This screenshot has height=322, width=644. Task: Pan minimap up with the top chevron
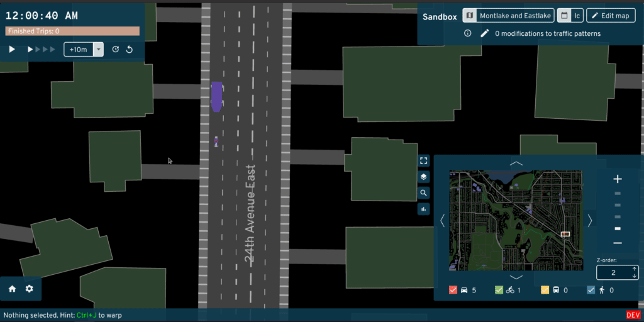(516, 164)
